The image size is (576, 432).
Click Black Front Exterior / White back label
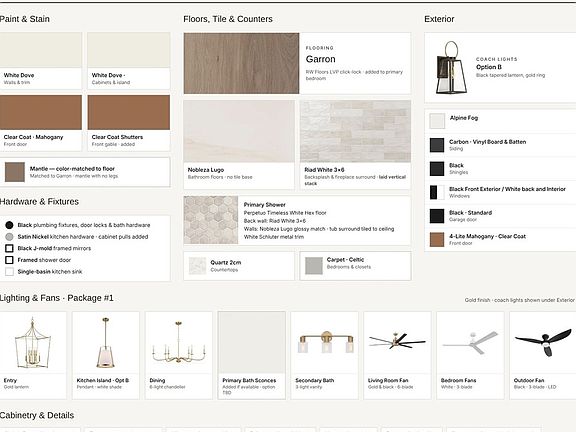pos(507,189)
